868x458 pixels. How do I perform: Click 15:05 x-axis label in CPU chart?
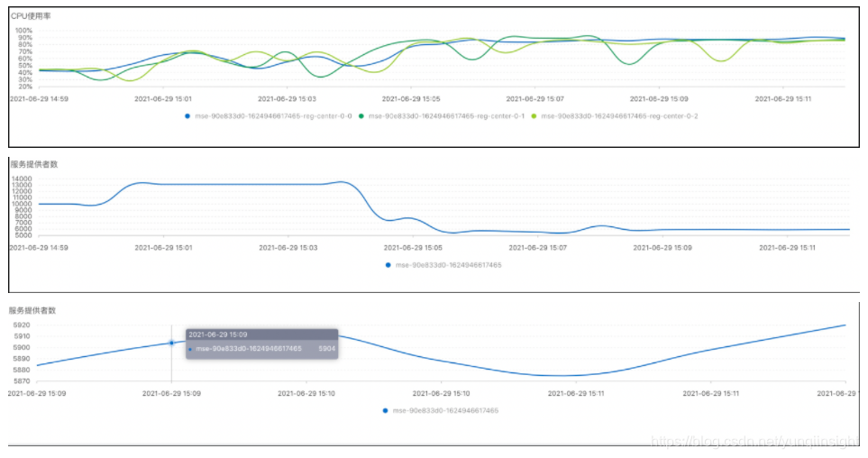pyautogui.click(x=411, y=99)
